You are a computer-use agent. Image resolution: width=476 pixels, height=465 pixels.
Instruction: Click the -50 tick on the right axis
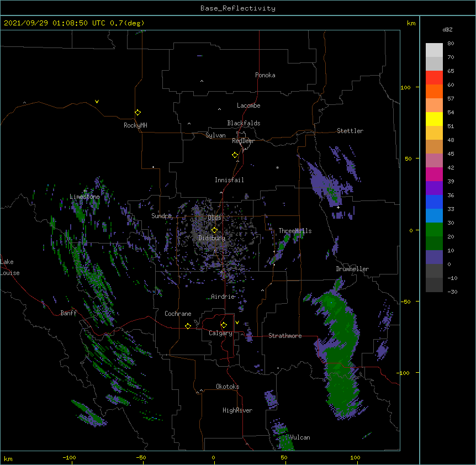pos(405,302)
